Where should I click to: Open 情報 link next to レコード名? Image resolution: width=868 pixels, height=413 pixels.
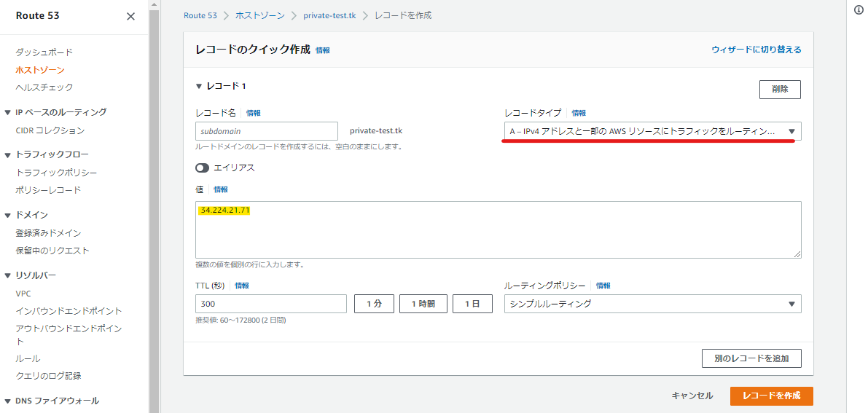click(254, 113)
